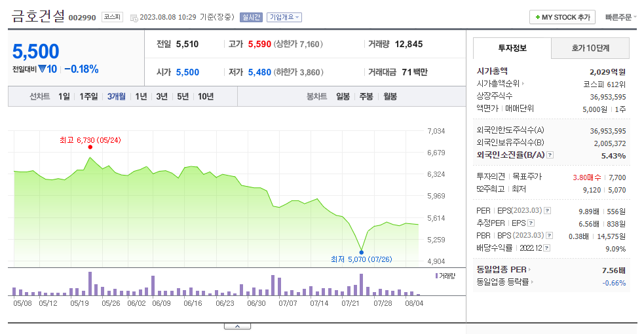Image resolution: width=644 pixels, height=334 pixels.
Task: Click the 최저 5,070 blue chart marker
Action: coord(362,252)
